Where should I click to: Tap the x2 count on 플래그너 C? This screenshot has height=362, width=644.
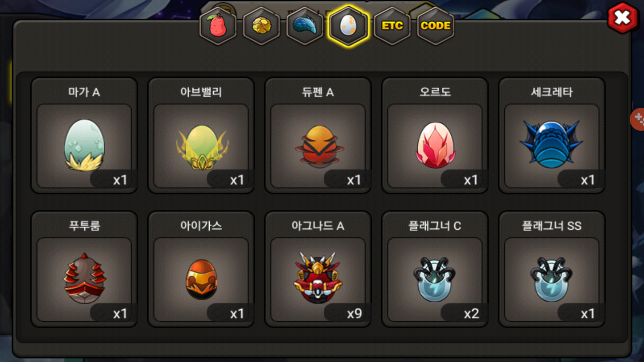coord(471,314)
